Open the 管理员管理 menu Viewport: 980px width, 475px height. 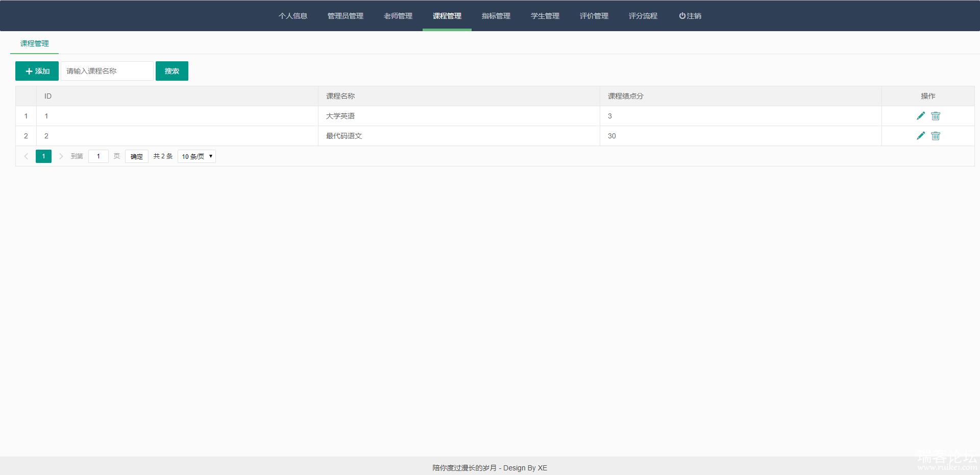346,16
